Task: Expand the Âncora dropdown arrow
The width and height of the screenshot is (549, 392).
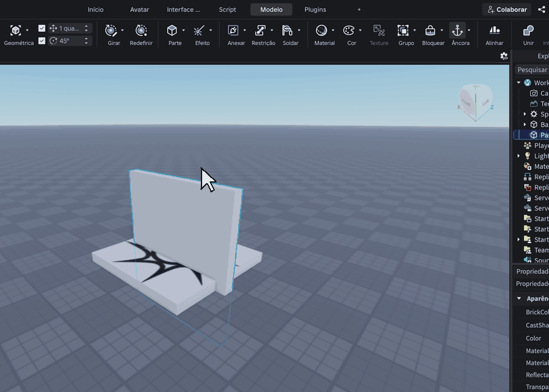Action: 469,31
